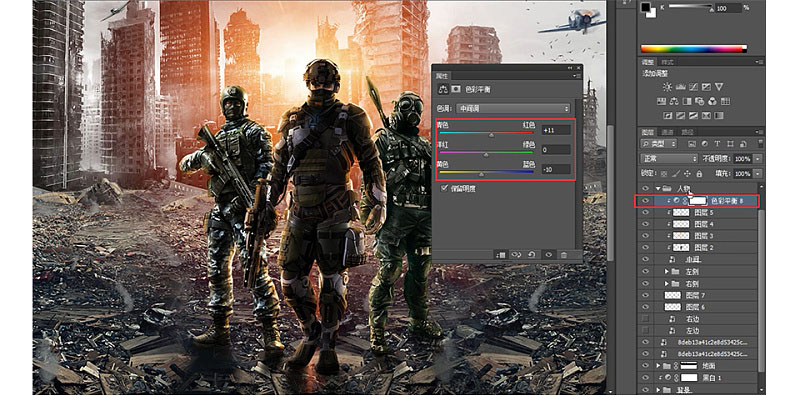Click the Yellow-Blue slider handle
Image resolution: width=800 pixels, height=396 pixels.
(481, 174)
